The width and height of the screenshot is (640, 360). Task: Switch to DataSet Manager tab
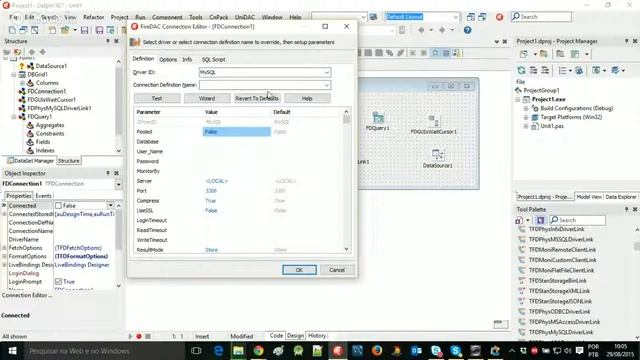tap(31, 161)
